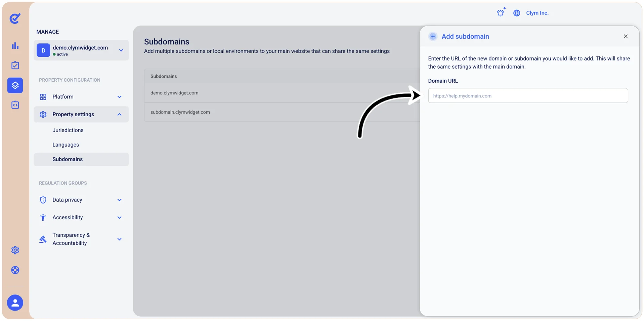Expand the Data privacy chevron
Viewport: 644px width, 321px height.
119,200
